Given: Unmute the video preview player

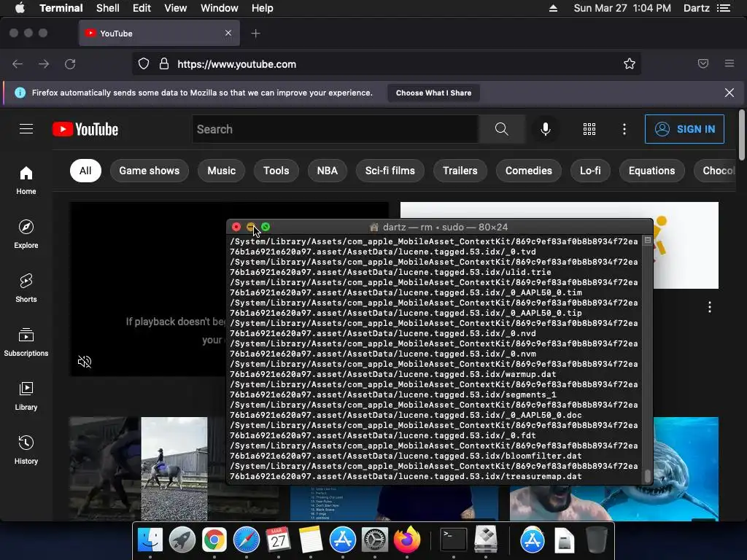Looking at the screenshot, I should pyautogui.click(x=85, y=362).
